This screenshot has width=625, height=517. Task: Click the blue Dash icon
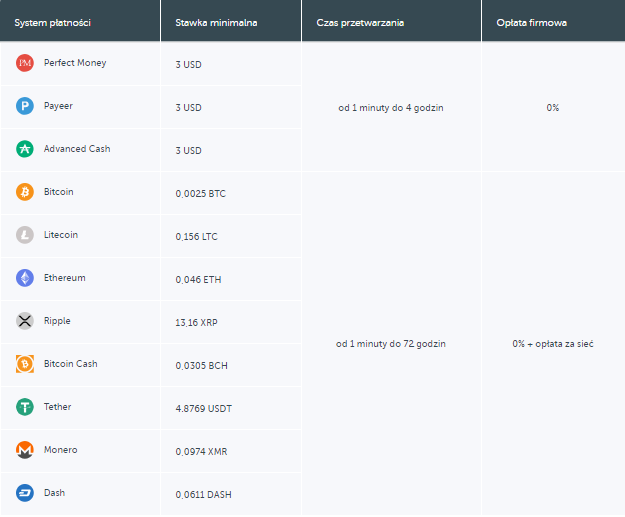coord(25,493)
